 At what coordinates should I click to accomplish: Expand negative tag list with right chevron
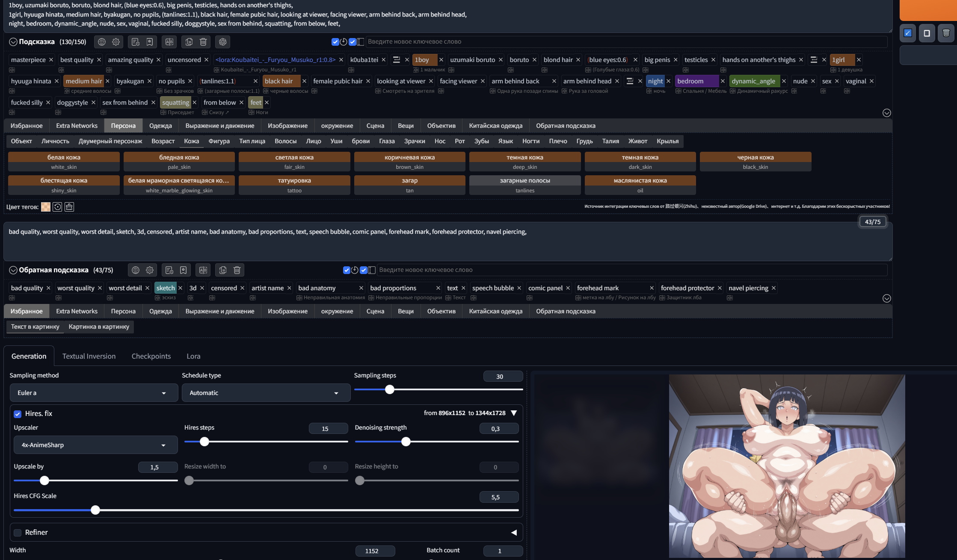[x=887, y=298]
